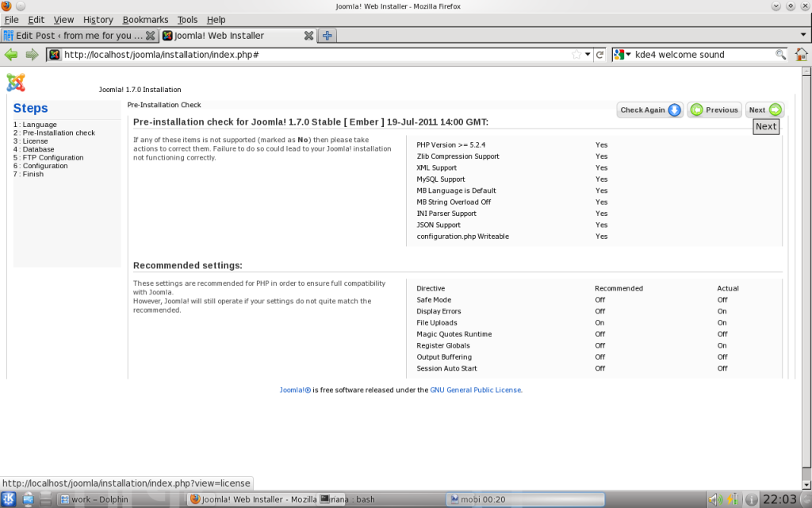The height and width of the screenshot is (508, 812).
Task: Click the magnifier search icon
Action: 780,55
